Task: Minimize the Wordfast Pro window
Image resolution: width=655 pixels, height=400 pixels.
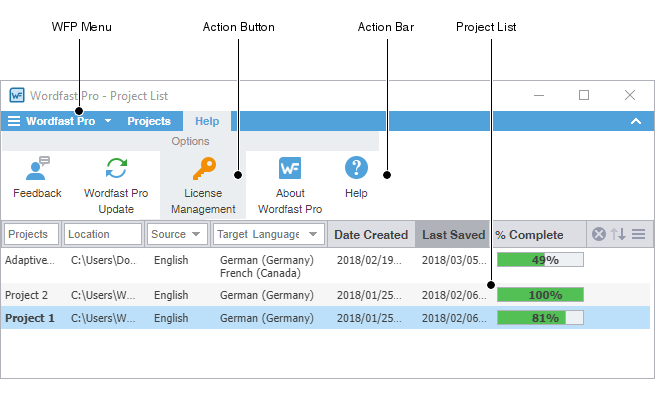Action: pos(539,96)
